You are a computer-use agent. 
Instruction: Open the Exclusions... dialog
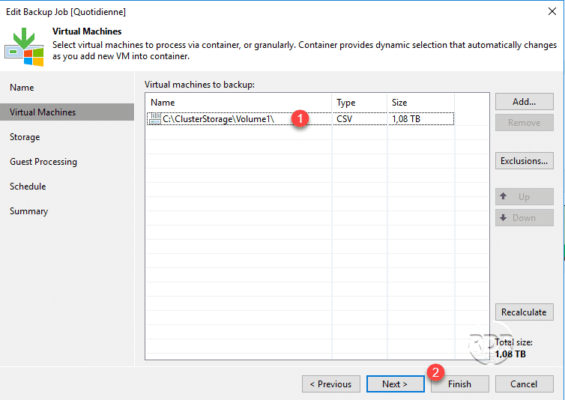pos(524,161)
